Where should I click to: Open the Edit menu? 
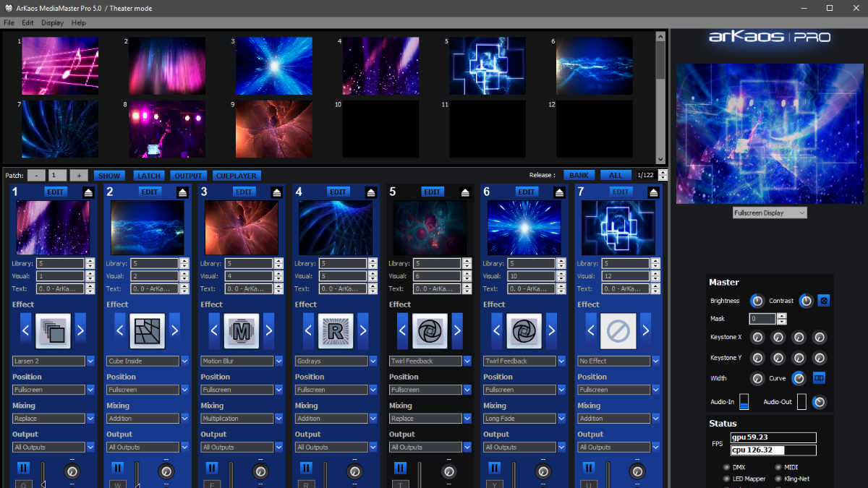click(x=27, y=23)
